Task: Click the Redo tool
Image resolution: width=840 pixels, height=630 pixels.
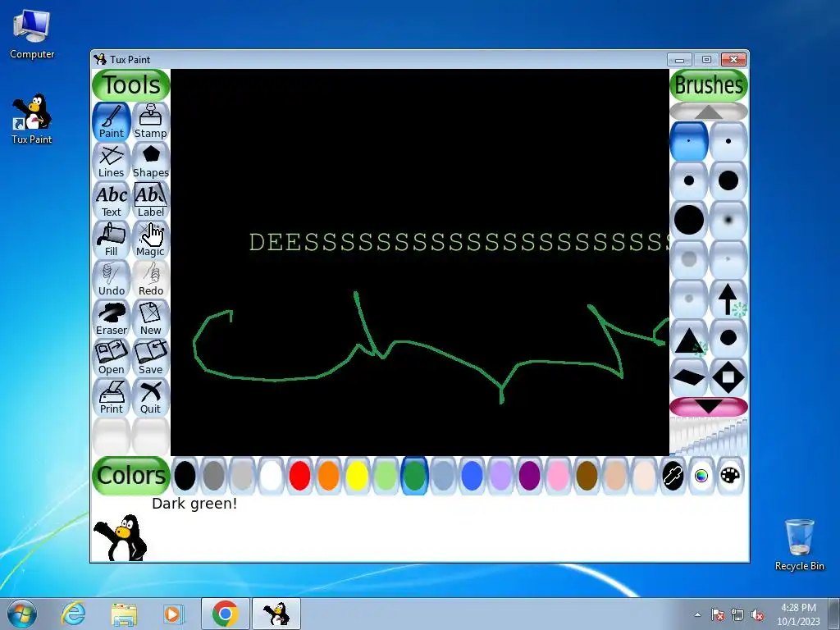Action: (x=151, y=279)
